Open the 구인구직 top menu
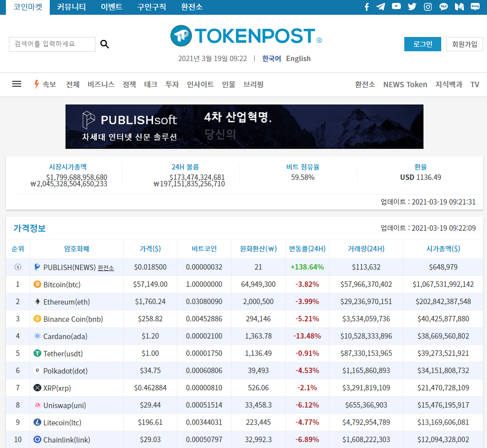Viewport: 487px width, 448px height. point(152,7)
